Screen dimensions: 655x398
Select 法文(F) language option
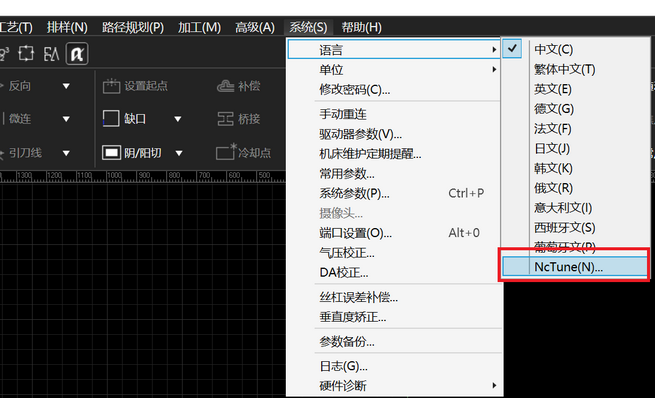(576, 129)
